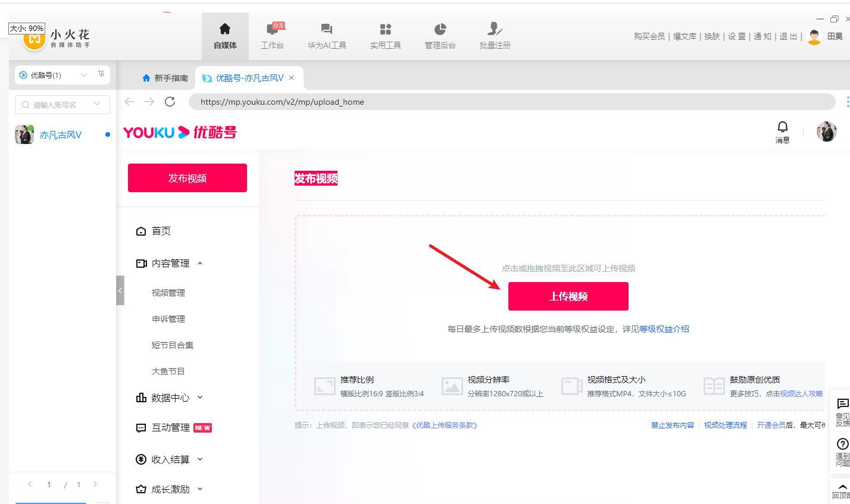The height and width of the screenshot is (504, 850).
Task: Refresh the Youku upload page
Action: click(170, 102)
